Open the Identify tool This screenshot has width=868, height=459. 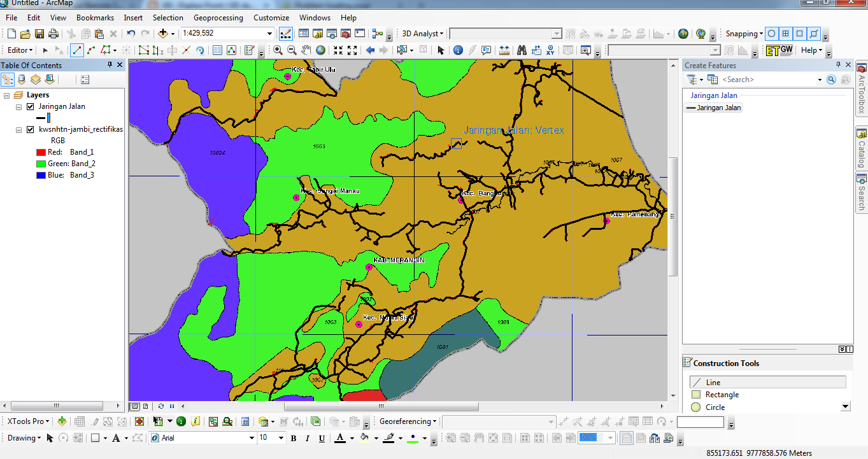point(457,49)
